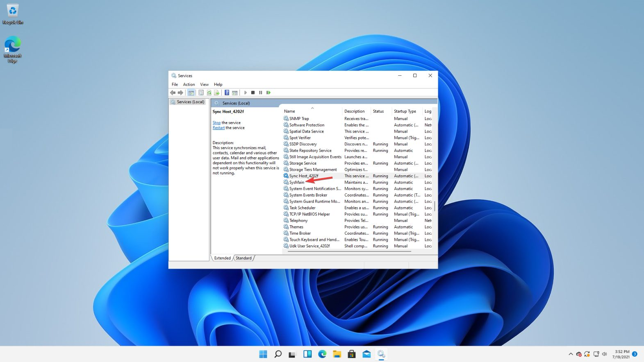The height and width of the screenshot is (362, 644).
Task: Open the View menu
Action: pyautogui.click(x=204, y=84)
